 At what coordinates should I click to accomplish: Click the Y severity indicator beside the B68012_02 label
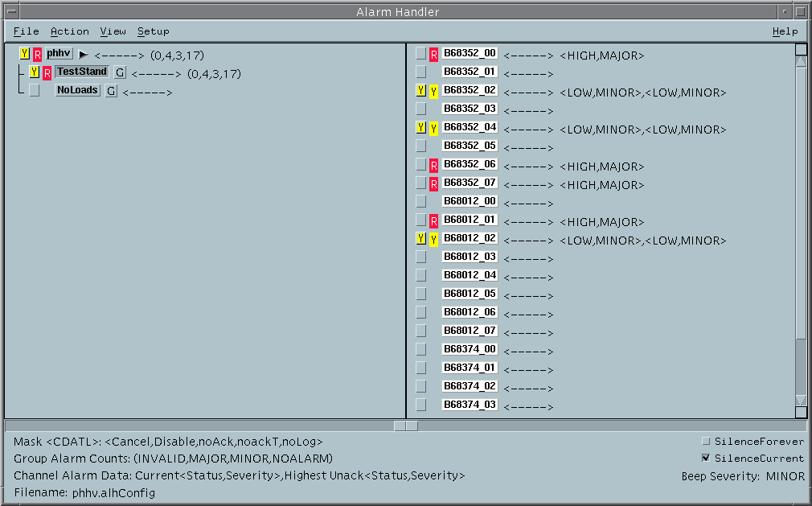(x=434, y=239)
